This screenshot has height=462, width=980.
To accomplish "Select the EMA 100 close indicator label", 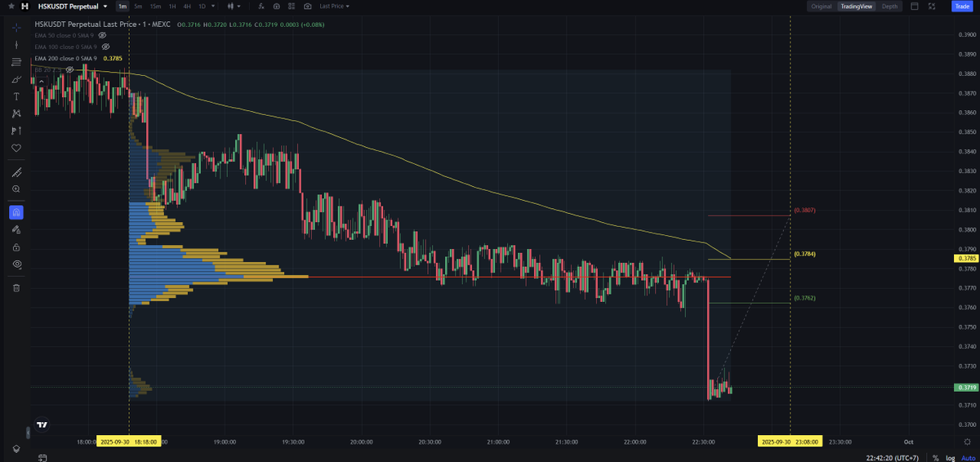I will pyautogui.click(x=65, y=47).
